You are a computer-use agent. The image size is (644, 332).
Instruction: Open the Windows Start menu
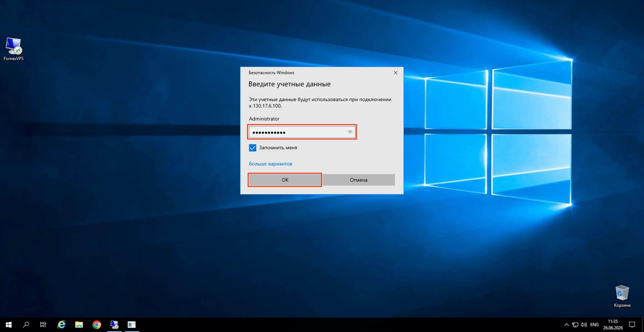8,325
